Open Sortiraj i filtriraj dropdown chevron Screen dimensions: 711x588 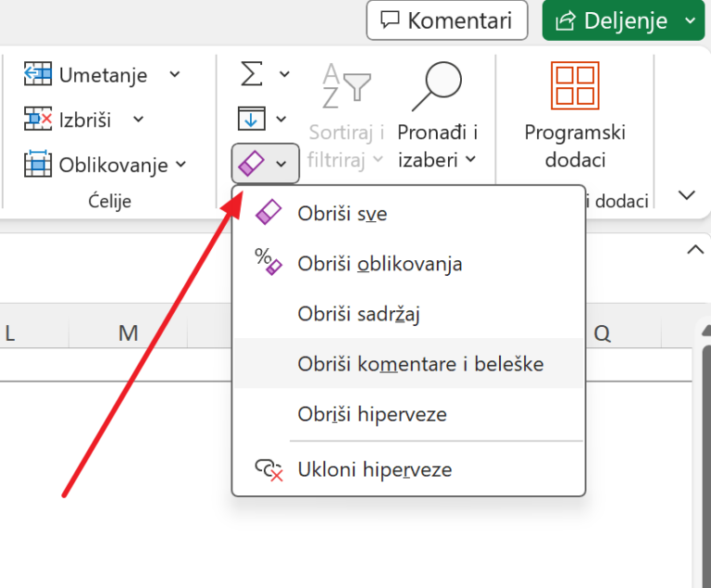378,159
